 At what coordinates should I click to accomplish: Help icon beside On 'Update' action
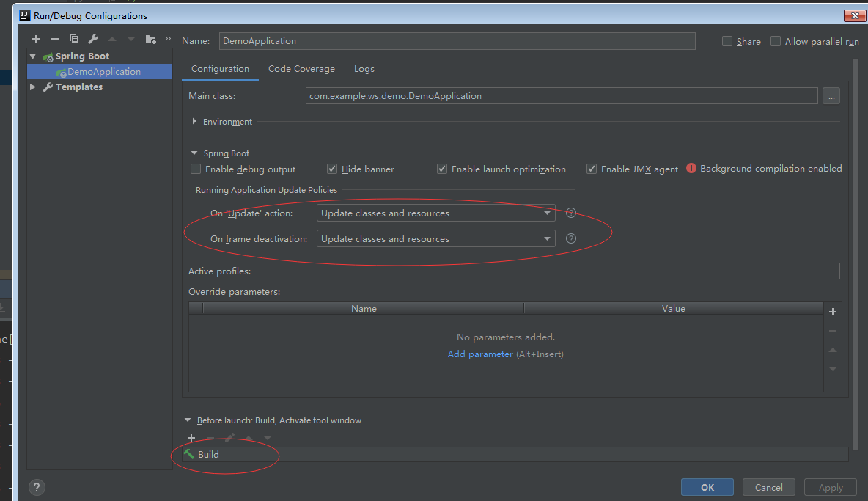[x=571, y=213]
